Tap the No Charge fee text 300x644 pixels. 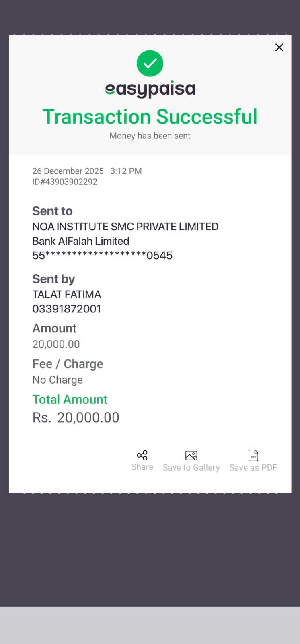coord(58,380)
